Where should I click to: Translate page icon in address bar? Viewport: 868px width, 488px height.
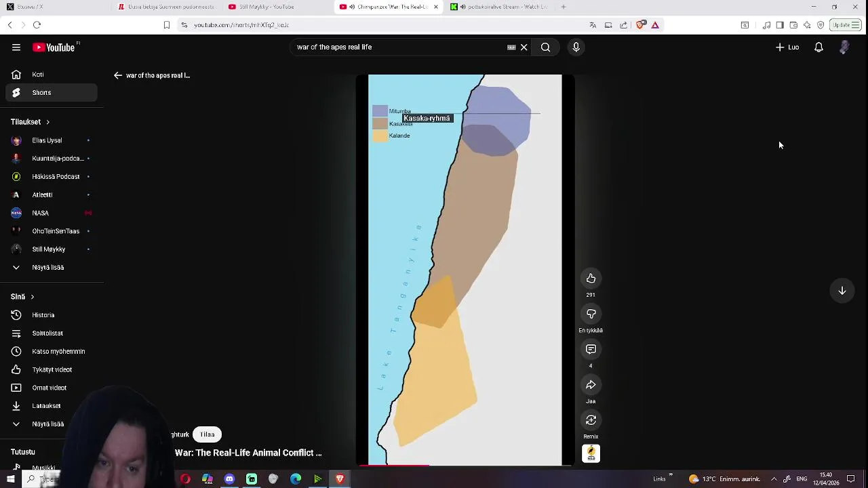click(x=593, y=25)
